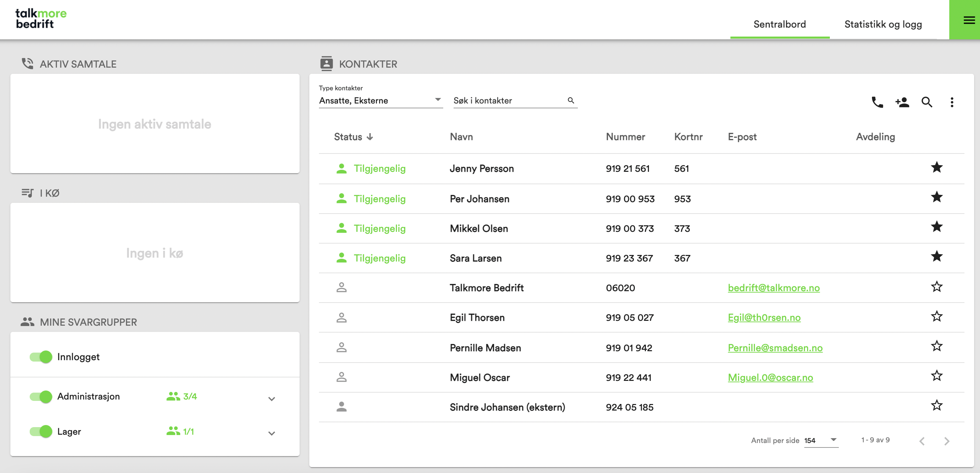Expand the Administrasjon group chevron
This screenshot has width=980, height=473.
272,398
